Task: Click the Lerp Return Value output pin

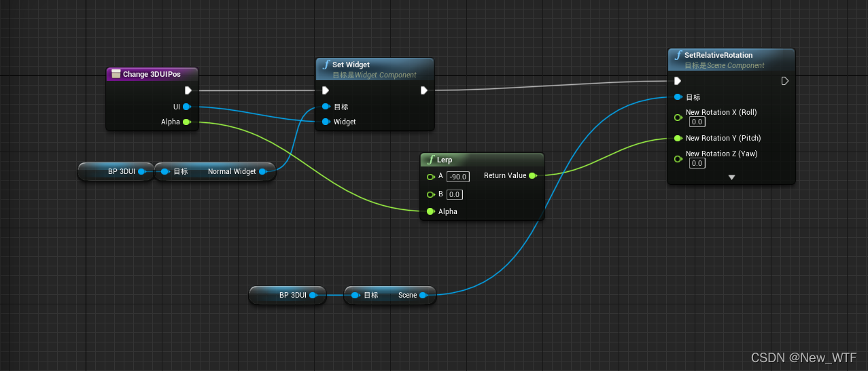Action: [x=532, y=175]
